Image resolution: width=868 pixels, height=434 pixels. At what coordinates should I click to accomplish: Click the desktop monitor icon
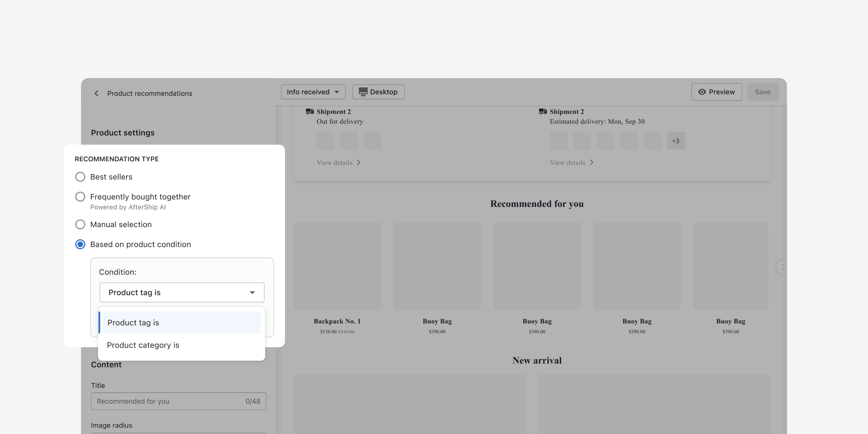[363, 92]
